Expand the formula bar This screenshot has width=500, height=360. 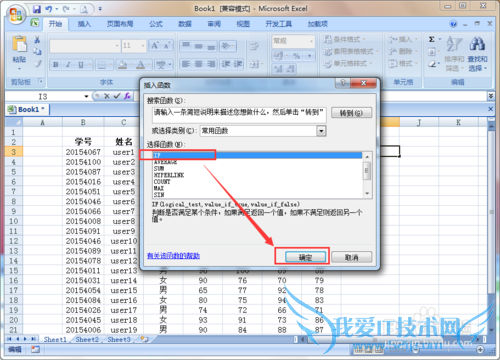(x=491, y=96)
